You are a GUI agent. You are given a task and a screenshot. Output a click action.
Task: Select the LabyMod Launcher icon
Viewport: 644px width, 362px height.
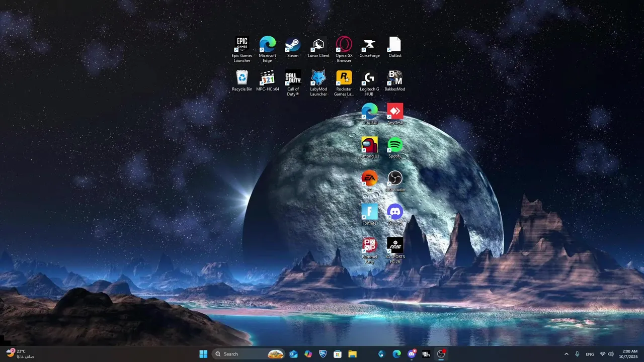coord(318,83)
